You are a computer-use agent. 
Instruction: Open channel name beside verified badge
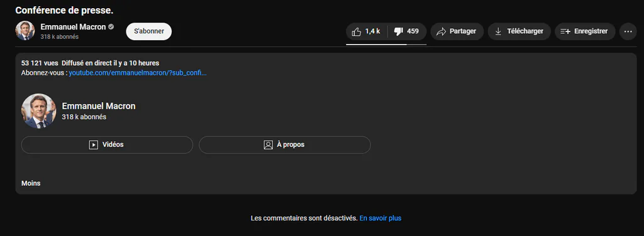tap(73, 27)
